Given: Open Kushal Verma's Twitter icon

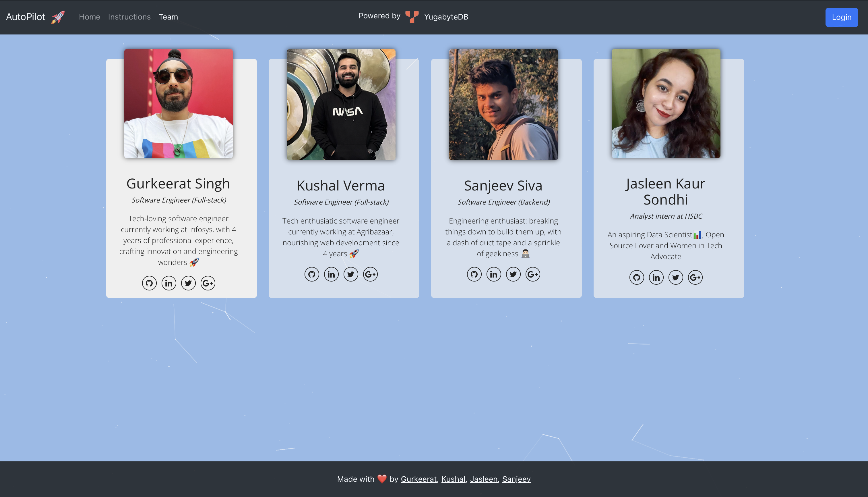Looking at the screenshot, I should tap(350, 274).
